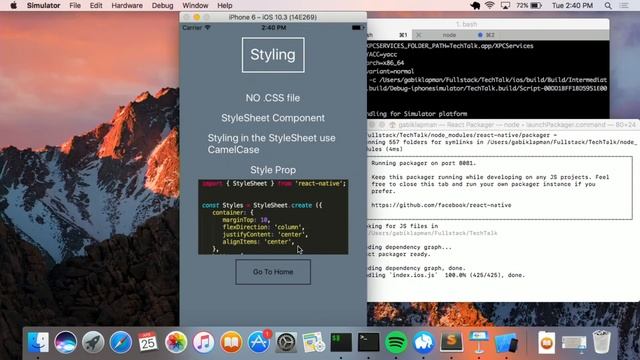Click the simulator status bar time 2:40 PM
This screenshot has width=640, height=360.
273,28
